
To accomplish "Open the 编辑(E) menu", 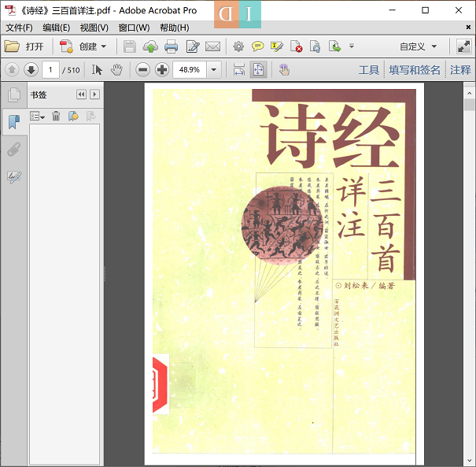I will [x=57, y=28].
